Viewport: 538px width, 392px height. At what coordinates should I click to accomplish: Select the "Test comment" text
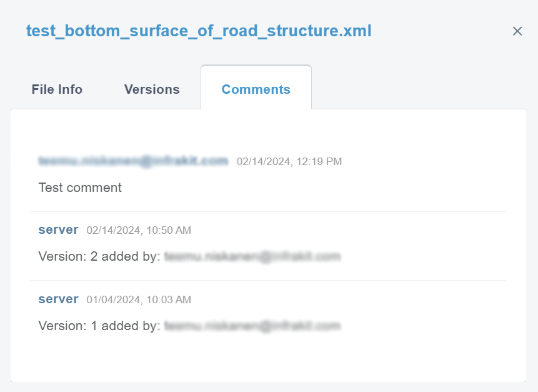[80, 188]
